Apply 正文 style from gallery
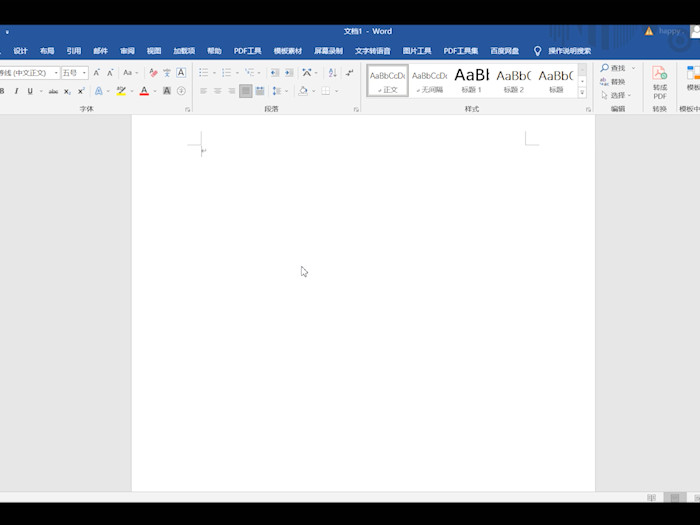The width and height of the screenshot is (700, 525). click(388, 81)
